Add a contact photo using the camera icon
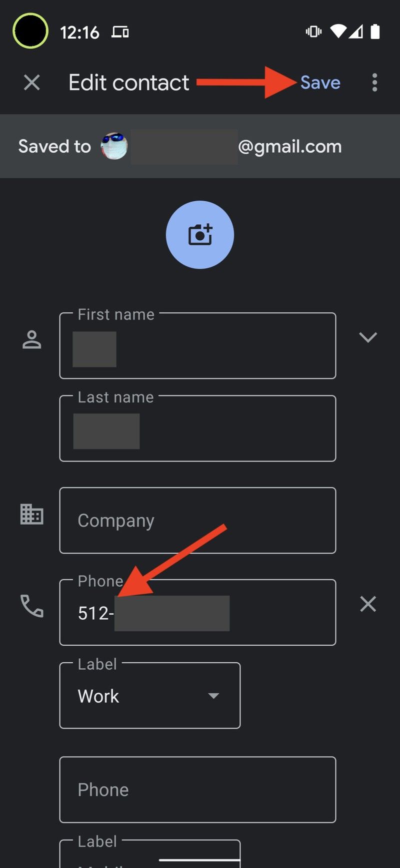Image resolution: width=400 pixels, height=868 pixels. 199,234
